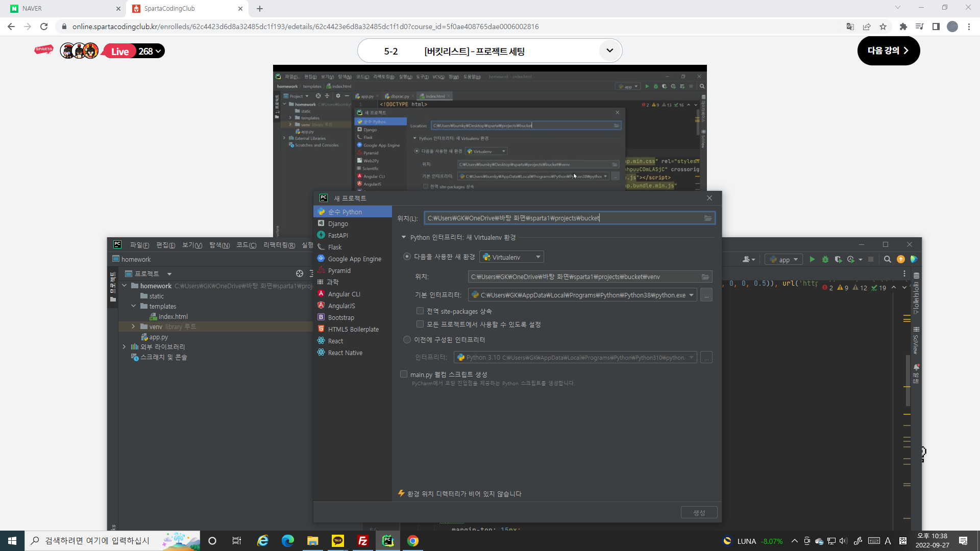Click the Windows Start button
This screenshot has height=551, width=980.
[x=12, y=541]
